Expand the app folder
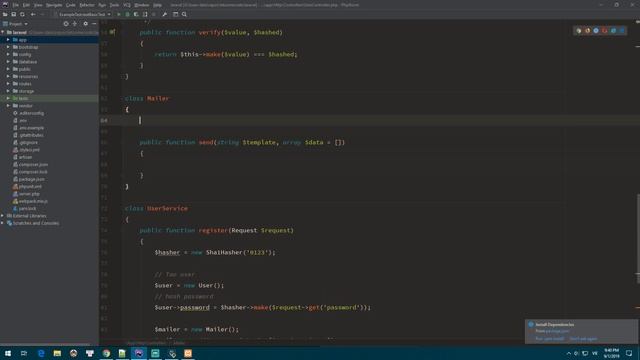 (x=8, y=40)
